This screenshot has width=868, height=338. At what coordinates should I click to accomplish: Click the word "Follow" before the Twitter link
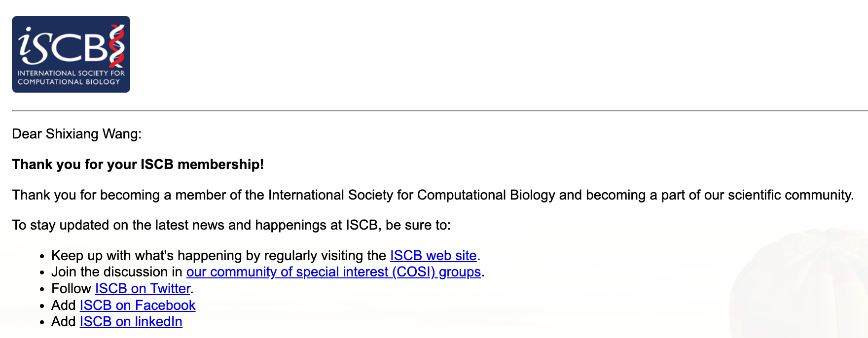[71, 289]
